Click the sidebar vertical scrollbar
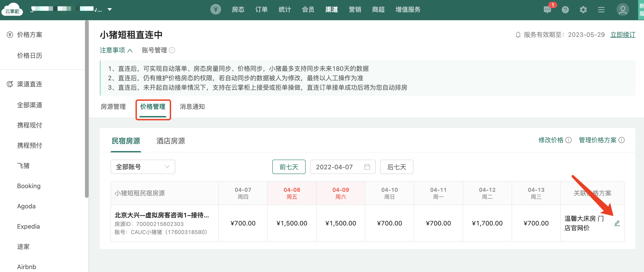Screen dimensions: 644x272 tap(87, 109)
